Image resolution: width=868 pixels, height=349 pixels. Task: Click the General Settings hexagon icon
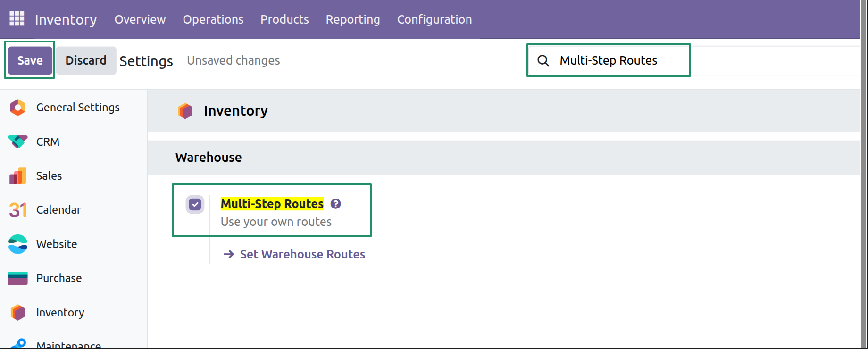[18, 108]
